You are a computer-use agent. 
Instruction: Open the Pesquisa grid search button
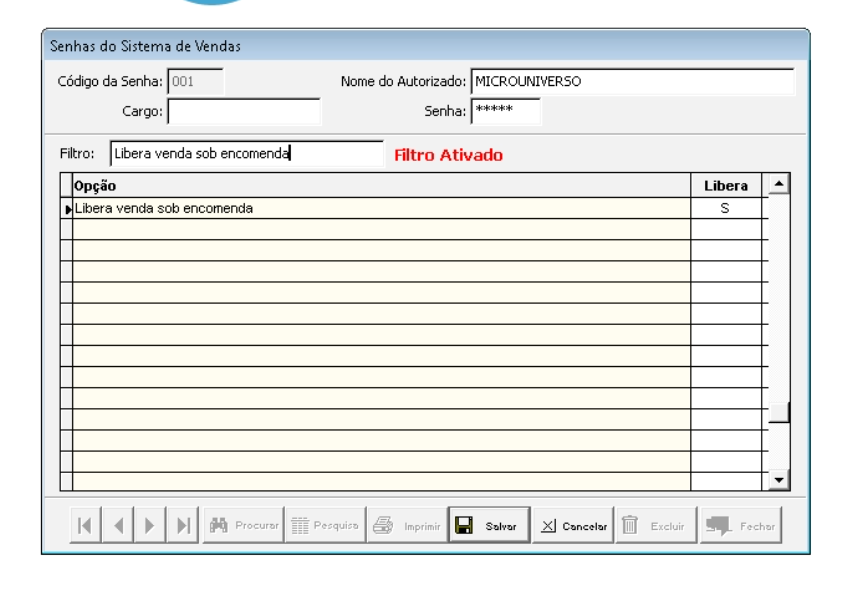point(325,525)
